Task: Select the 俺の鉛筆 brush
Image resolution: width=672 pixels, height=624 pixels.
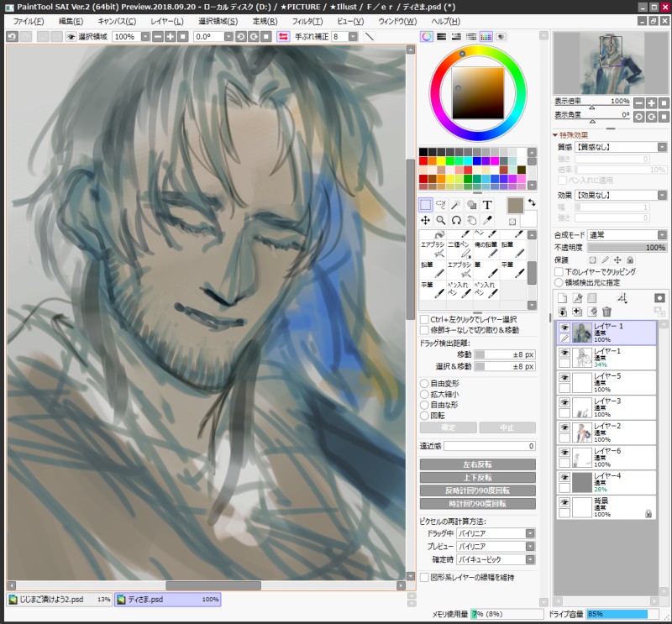Action: (486, 249)
